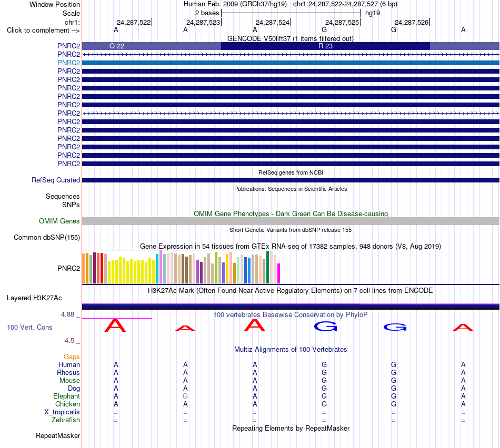Click the OMIM Genes label
This screenshot has height=448, width=500.
point(59,221)
